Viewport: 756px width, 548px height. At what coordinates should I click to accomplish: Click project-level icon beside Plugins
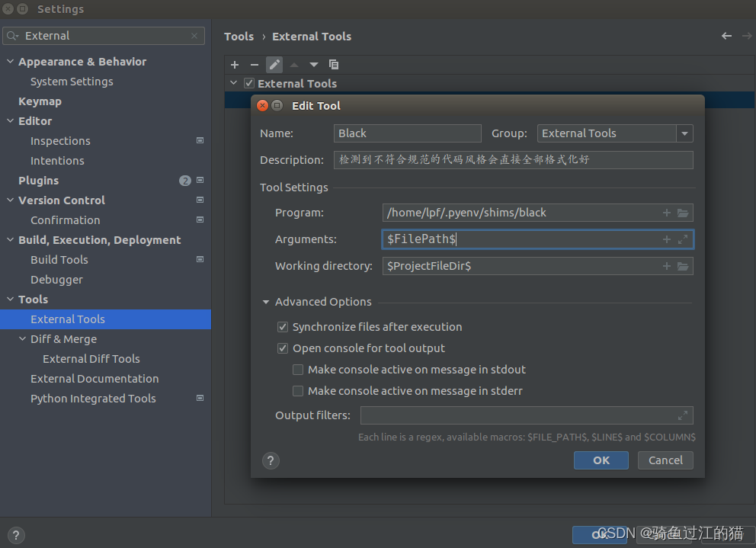click(x=200, y=181)
